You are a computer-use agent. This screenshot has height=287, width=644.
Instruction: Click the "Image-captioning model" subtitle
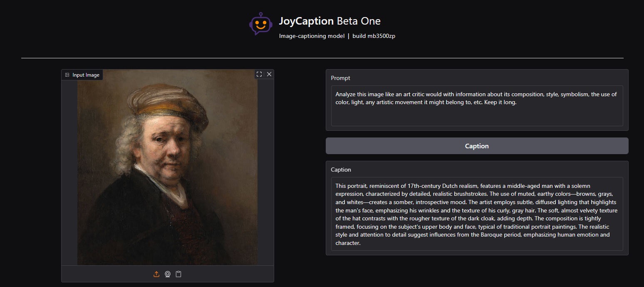pyautogui.click(x=312, y=36)
